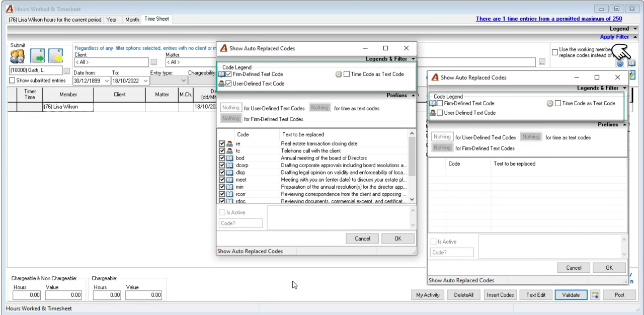Untick the checkbox for the 'tc' code row
The width and height of the screenshot is (644, 315).
[x=222, y=151]
